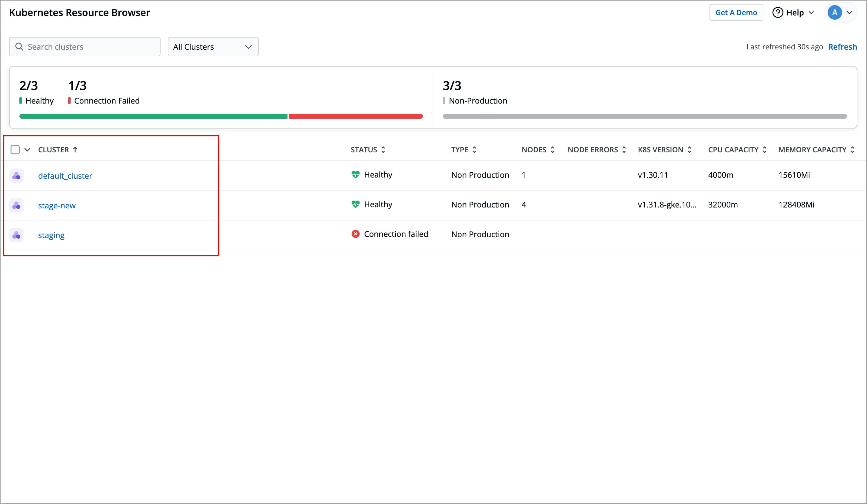Click the staging cluster icon
Viewport: 867px width, 504px height.
pos(16,235)
